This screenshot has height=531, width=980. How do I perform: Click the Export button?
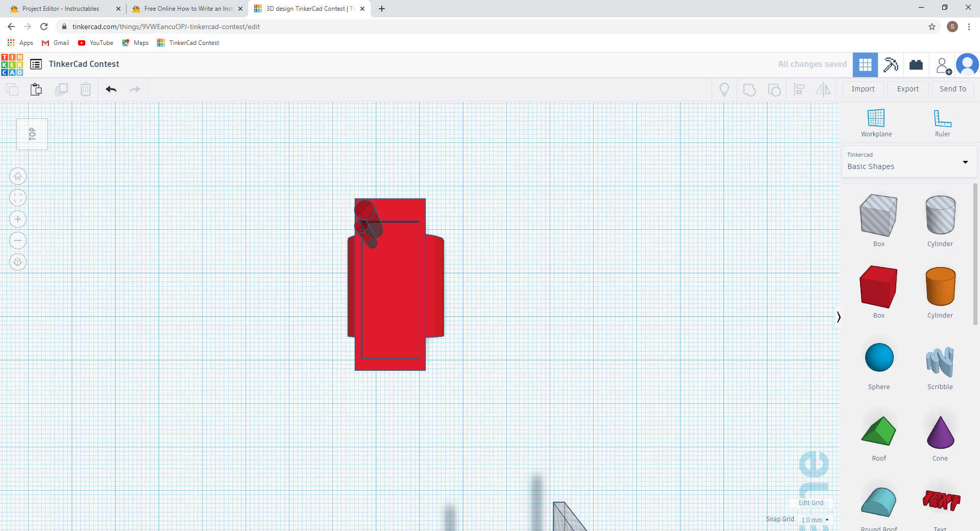[x=908, y=89]
